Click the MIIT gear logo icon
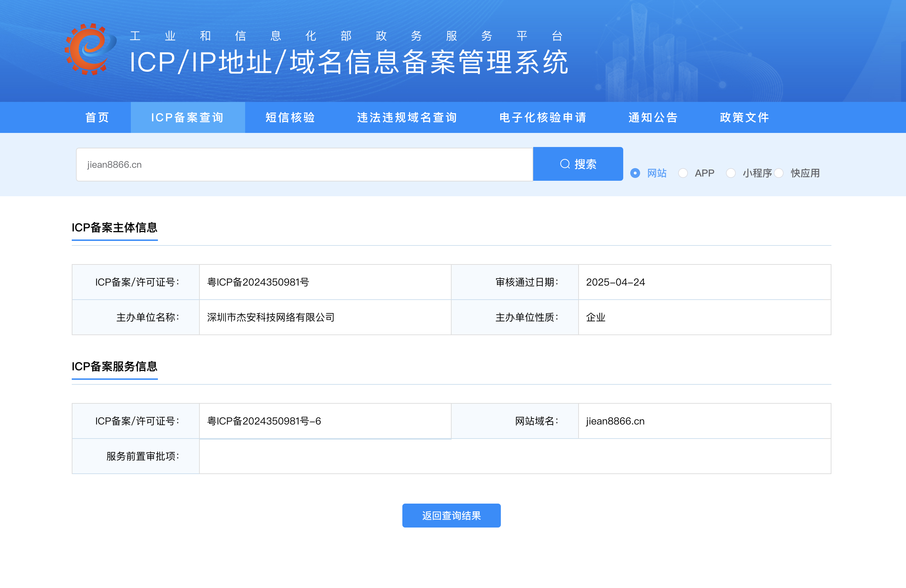This screenshot has height=588, width=906. coord(90,50)
